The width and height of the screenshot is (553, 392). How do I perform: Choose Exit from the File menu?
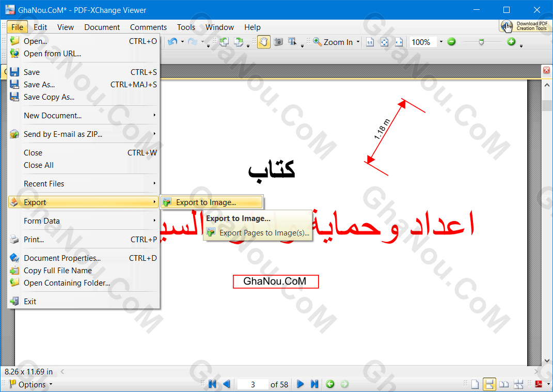[84, 302]
